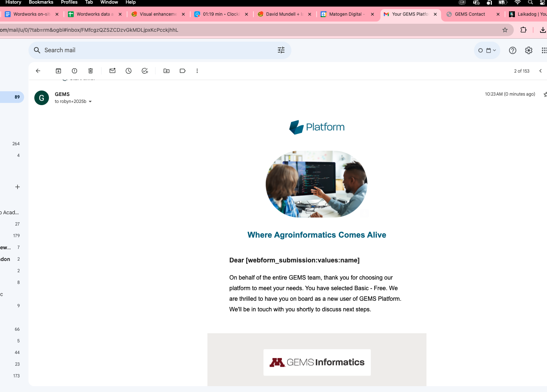547x392 pixels.
Task: Add email to Tasks
Action: (145, 71)
